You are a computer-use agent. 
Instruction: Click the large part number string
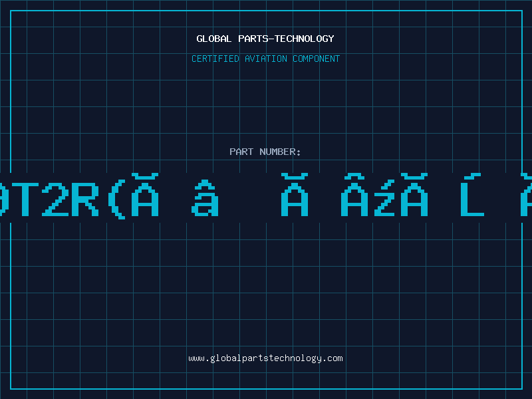click(266, 196)
